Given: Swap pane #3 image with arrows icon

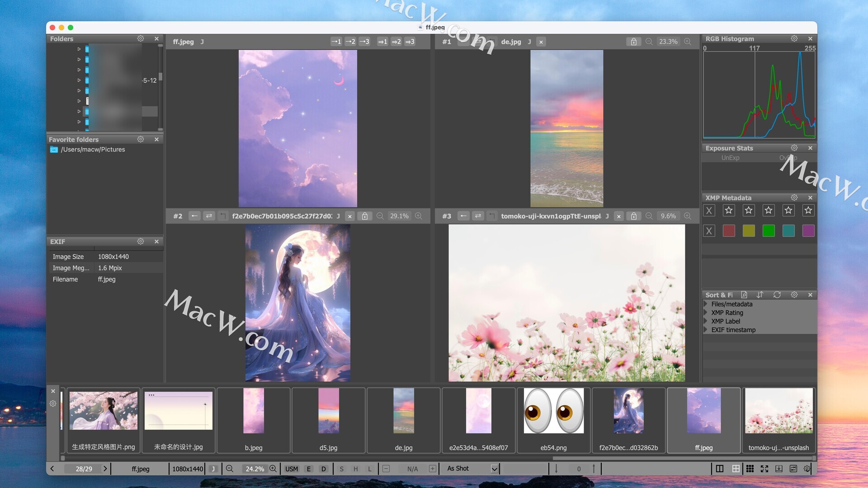Looking at the screenshot, I should point(478,216).
